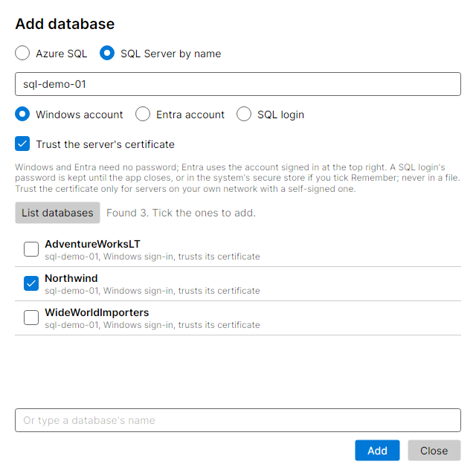Screen dimensions: 476x476
Task: Click 'Found 3. Tick the ones to add.'
Action: point(181,213)
